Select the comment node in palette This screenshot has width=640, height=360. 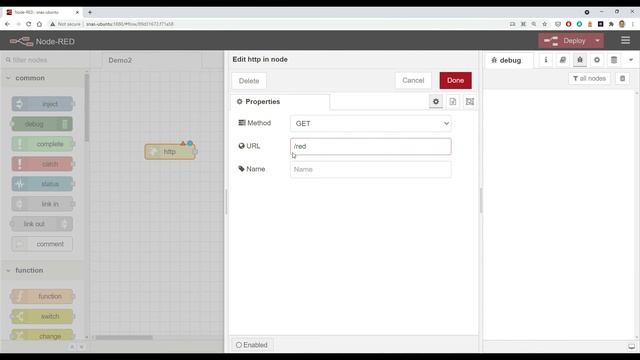(42, 244)
